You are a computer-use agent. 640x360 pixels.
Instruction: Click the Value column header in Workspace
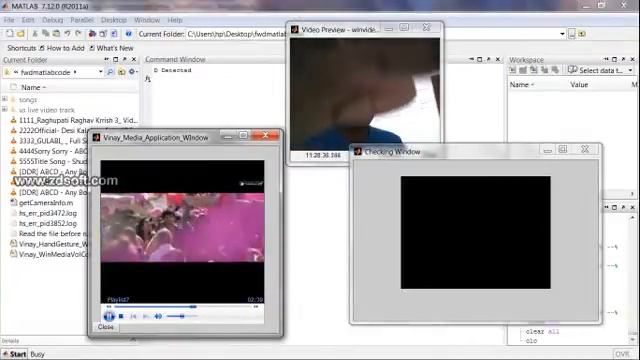(579, 85)
